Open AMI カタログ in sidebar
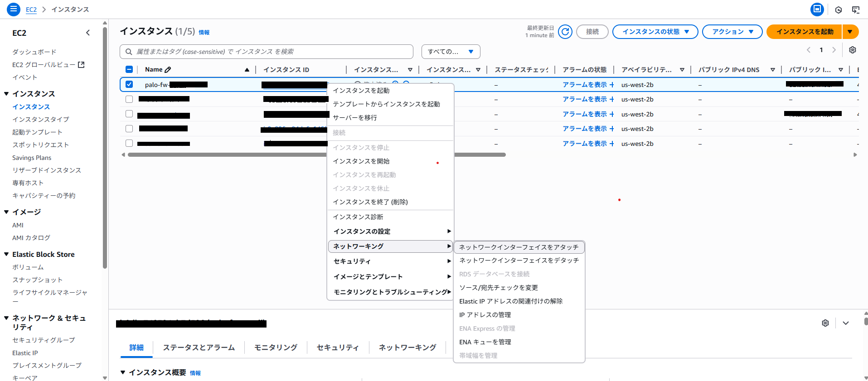Viewport: 868px width, 381px height. pos(31,238)
